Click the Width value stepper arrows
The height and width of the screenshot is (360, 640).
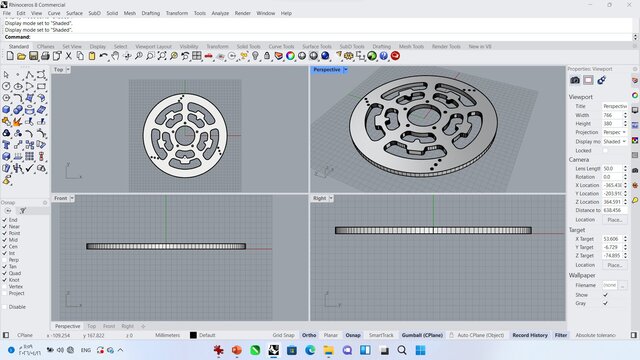pyautogui.click(x=625, y=115)
